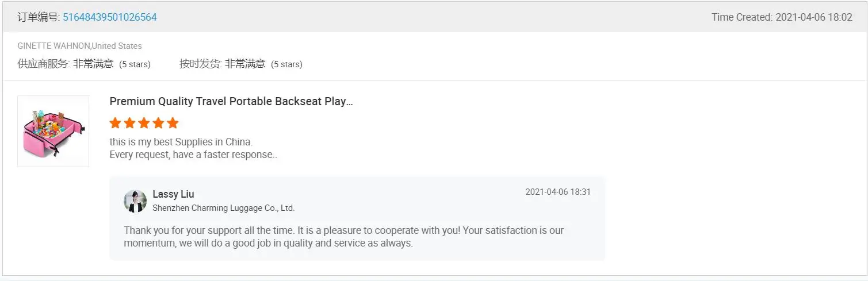Click the first orange rating star
Image resolution: width=868 pixels, height=281 pixels.
click(x=115, y=123)
